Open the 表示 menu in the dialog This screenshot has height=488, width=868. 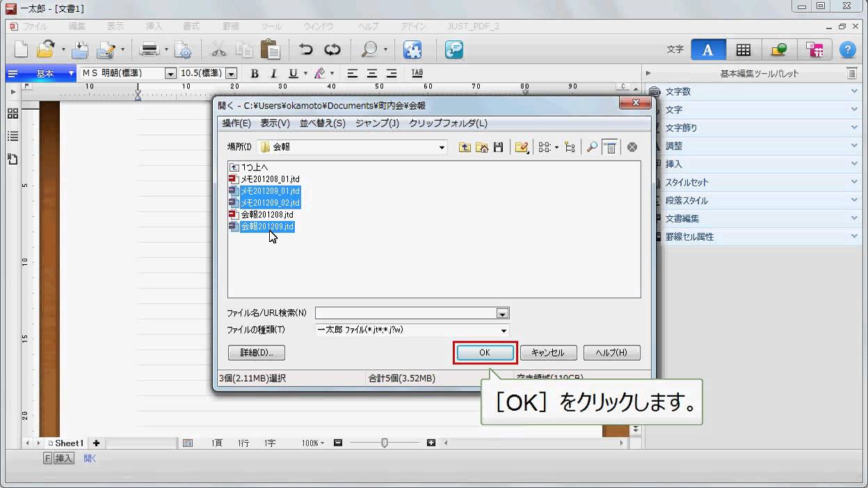click(x=278, y=123)
